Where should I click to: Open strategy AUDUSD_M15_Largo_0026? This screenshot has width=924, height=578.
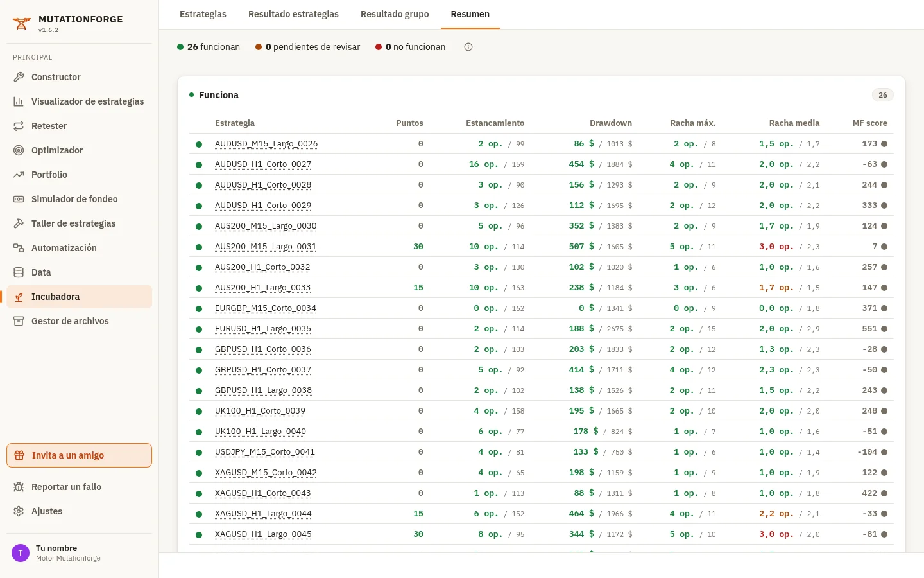[x=266, y=144]
